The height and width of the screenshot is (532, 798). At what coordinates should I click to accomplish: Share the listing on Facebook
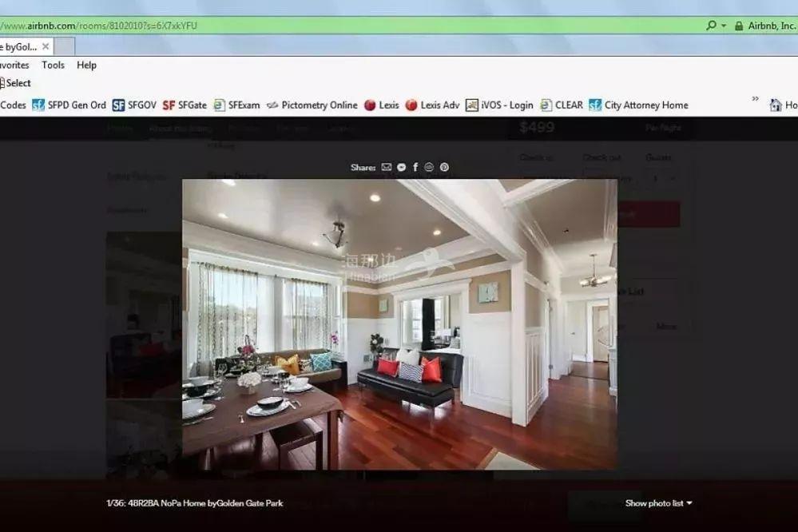415,168
